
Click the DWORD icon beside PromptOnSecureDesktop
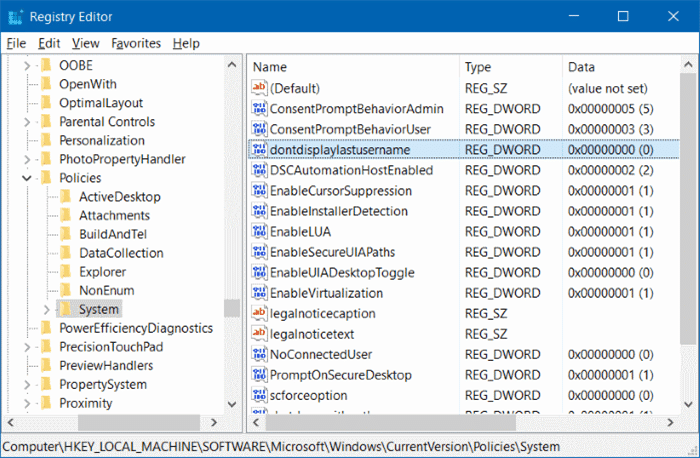(259, 375)
